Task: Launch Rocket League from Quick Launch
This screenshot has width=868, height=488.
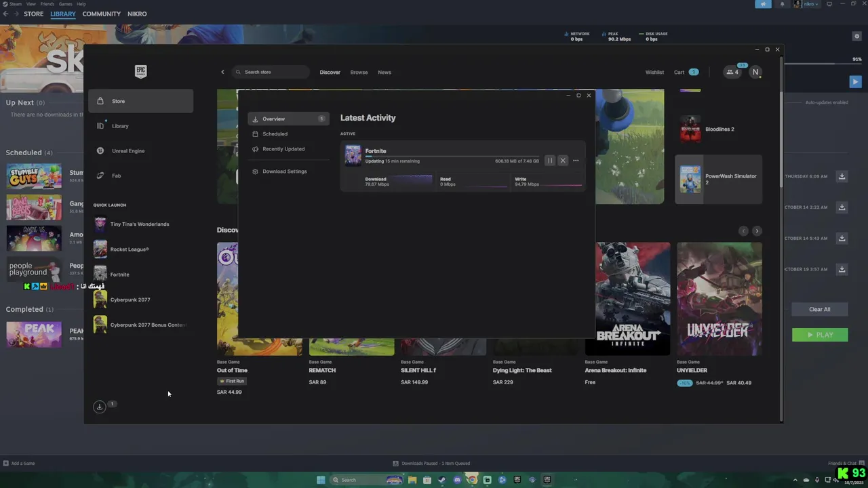Action: coord(140,249)
